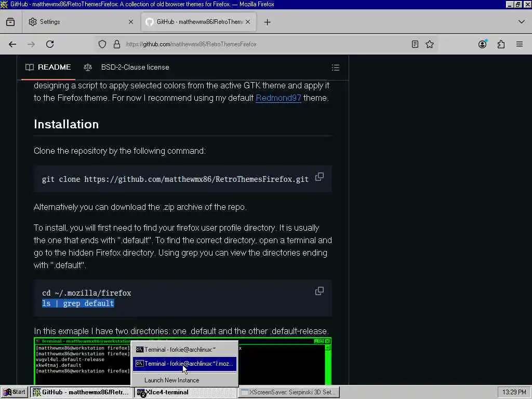Screen dimensions: 532x399
Task: Close the Settings tab
Action: click(x=131, y=22)
